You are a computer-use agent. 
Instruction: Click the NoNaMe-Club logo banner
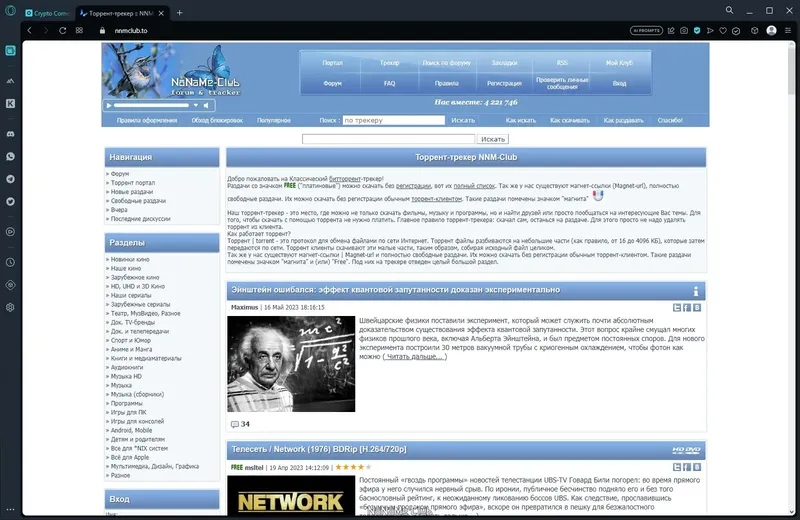pos(171,70)
